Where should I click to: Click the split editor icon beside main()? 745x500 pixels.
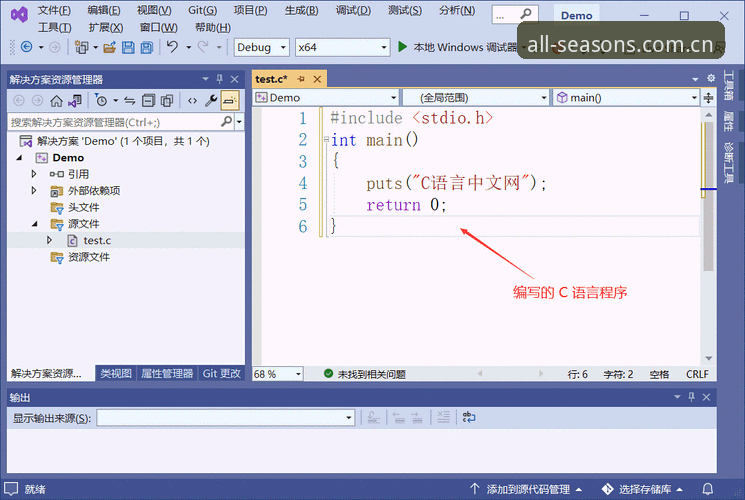708,98
